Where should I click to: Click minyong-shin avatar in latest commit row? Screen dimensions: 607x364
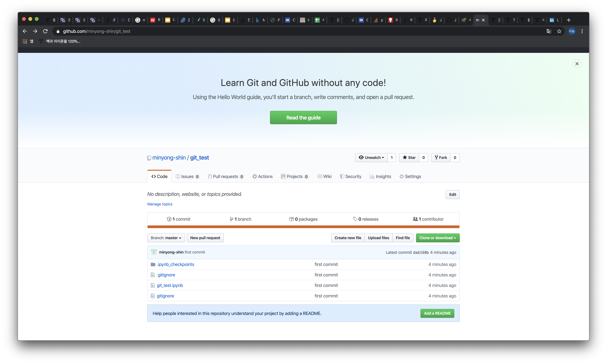pos(154,252)
